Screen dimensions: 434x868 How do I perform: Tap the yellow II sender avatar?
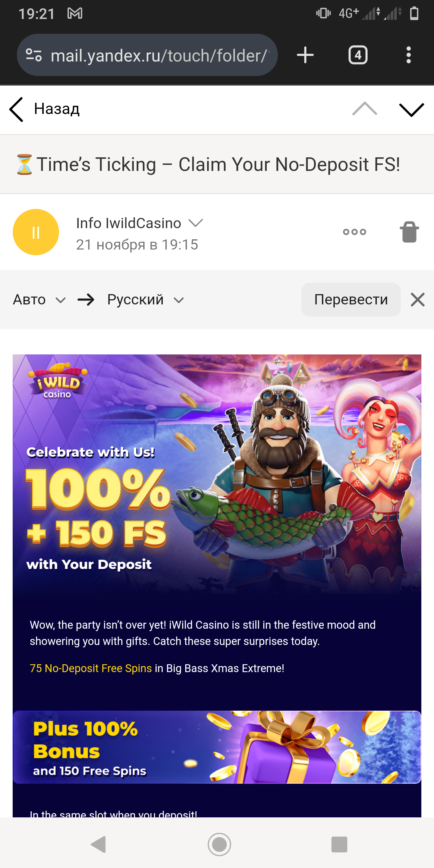36,232
